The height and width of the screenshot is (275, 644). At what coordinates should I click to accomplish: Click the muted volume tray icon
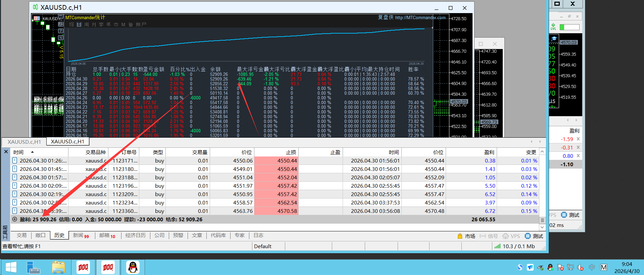tap(581, 267)
